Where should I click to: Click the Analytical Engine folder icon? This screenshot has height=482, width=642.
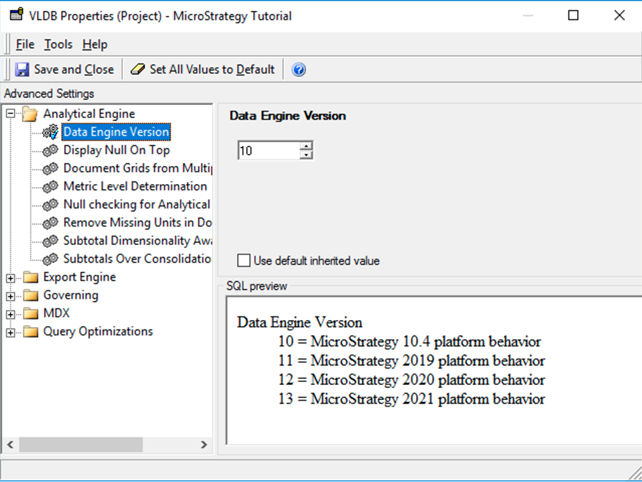(30, 114)
